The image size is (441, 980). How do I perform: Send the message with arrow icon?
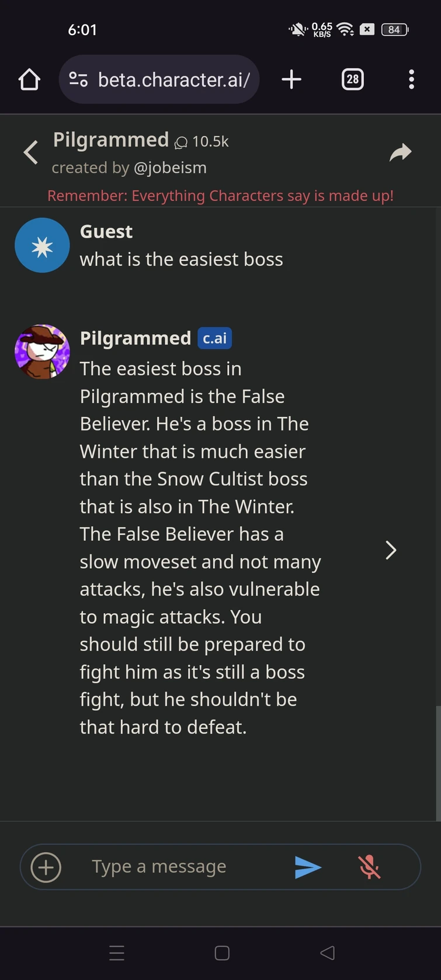[x=308, y=867]
